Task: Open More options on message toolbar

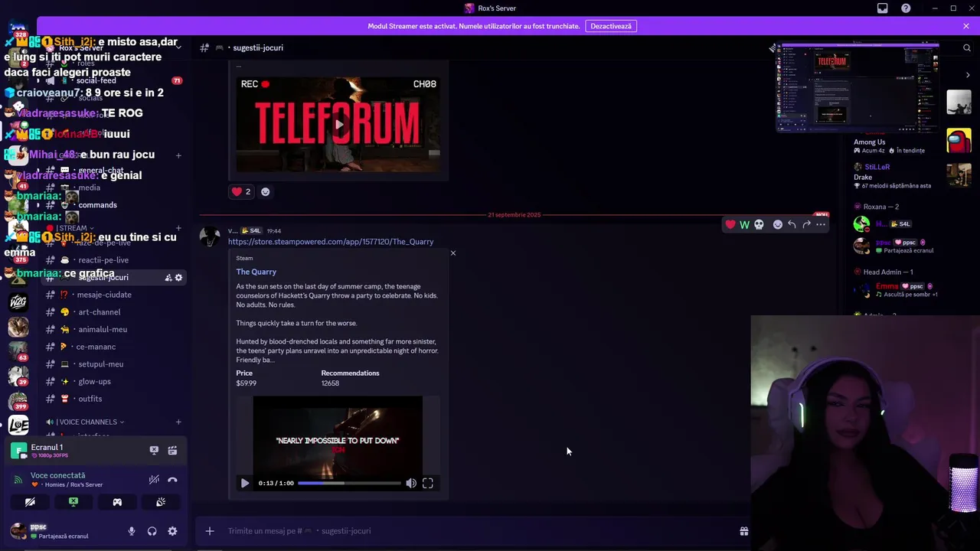Action: point(821,224)
